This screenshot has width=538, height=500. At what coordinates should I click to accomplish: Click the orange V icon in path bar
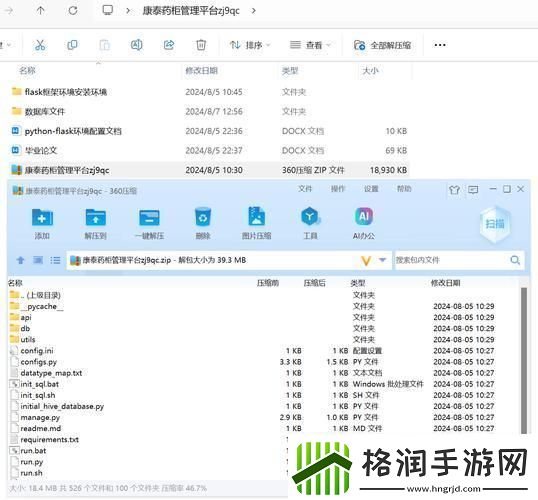366,261
